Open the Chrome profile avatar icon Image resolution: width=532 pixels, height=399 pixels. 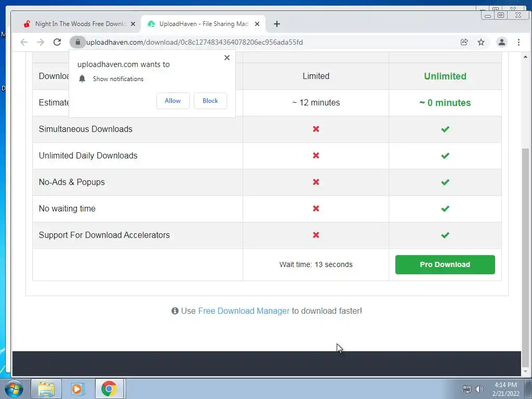[x=502, y=42]
